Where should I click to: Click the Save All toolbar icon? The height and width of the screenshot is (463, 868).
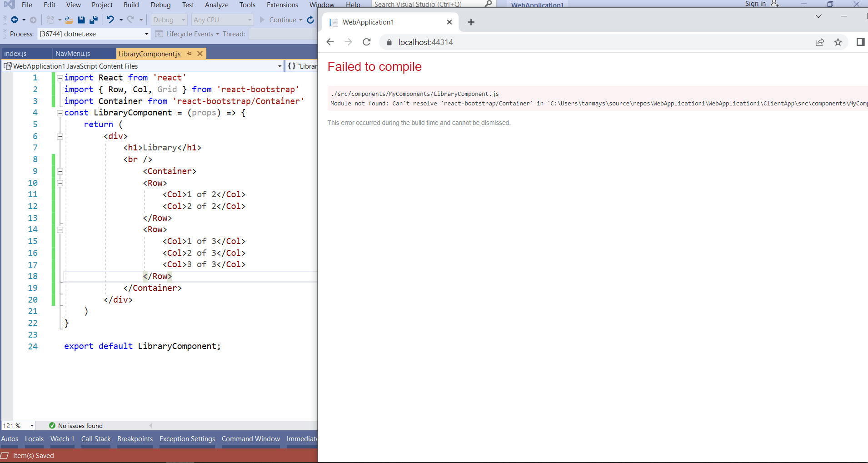95,20
